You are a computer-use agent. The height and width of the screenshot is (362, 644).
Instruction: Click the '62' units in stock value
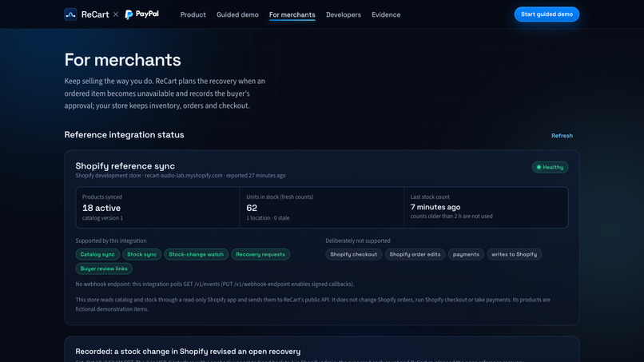pyautogui.click(x=252, y=208)
